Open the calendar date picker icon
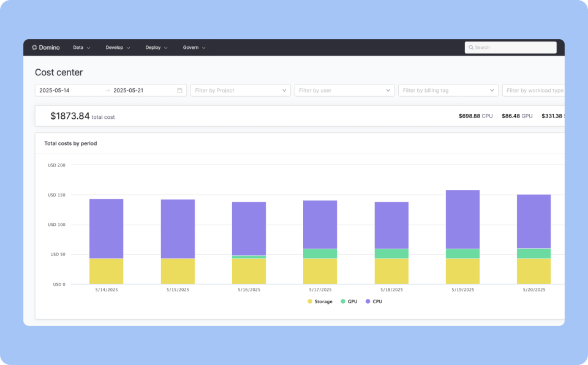Viewport: 588px width, 365px height. click(179, 89)
